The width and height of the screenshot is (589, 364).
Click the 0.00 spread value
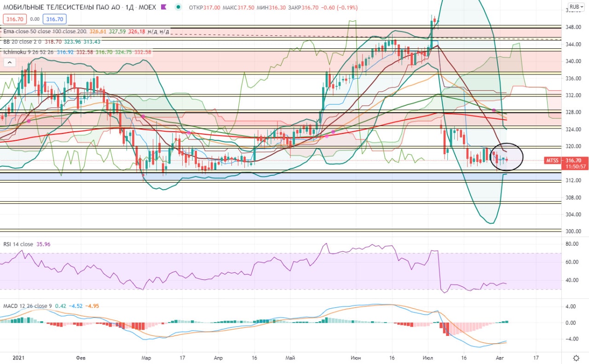tap(35, 19)
